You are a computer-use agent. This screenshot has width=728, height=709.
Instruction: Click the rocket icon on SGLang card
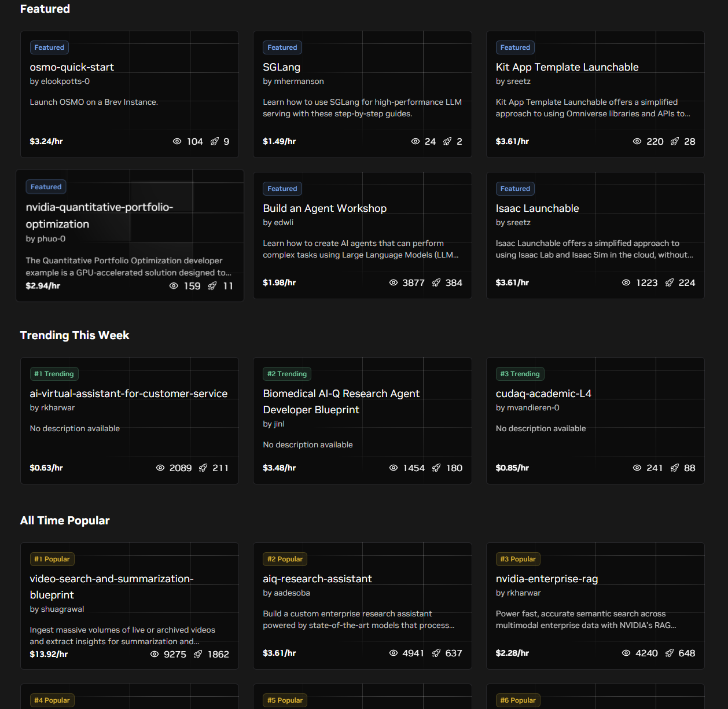pyautogui.click(x=447, y=141)
